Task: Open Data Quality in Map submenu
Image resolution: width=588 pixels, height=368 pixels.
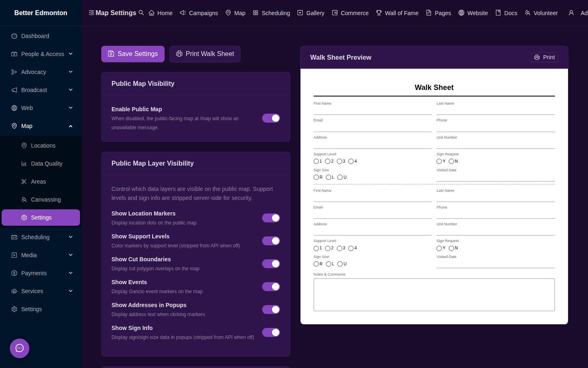Action: tap(41, 164)
